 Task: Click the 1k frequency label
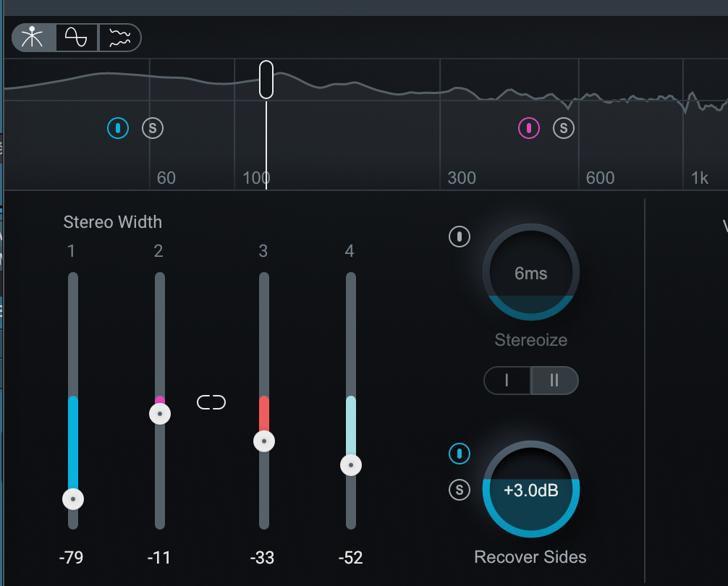pos(700,178)
